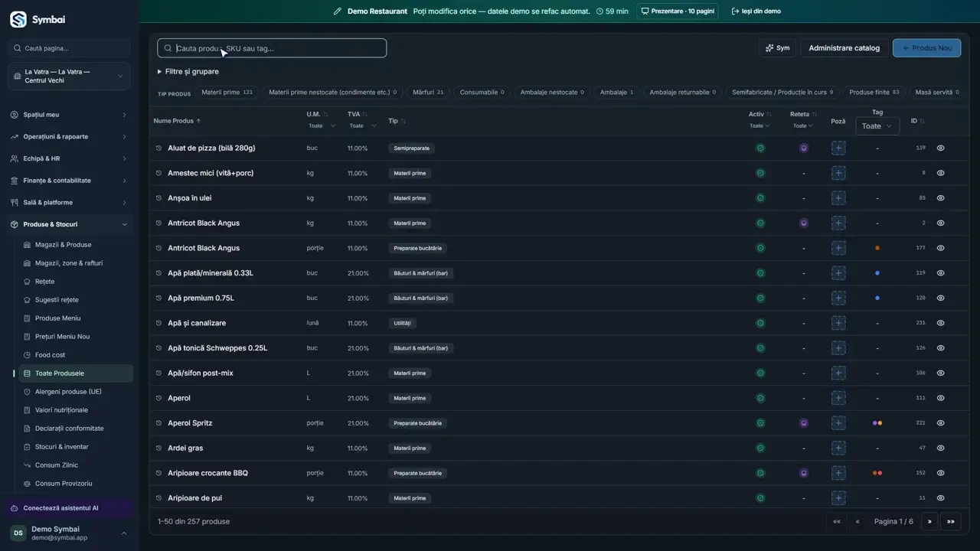Click Conectează asistentul AI
Viewport: 980px width, 551px height.
pyautogui.click(x=69, y=508)
